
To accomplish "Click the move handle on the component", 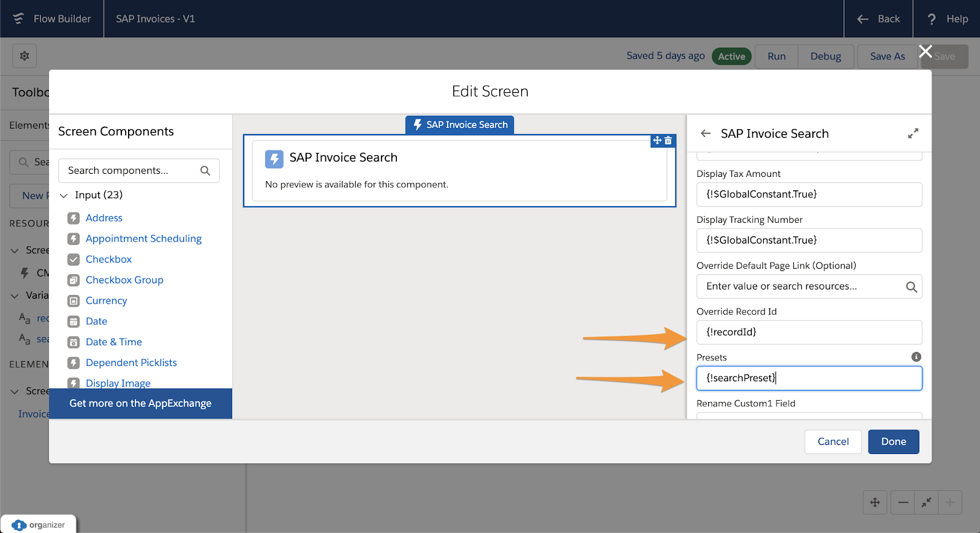I will (657, 141).
